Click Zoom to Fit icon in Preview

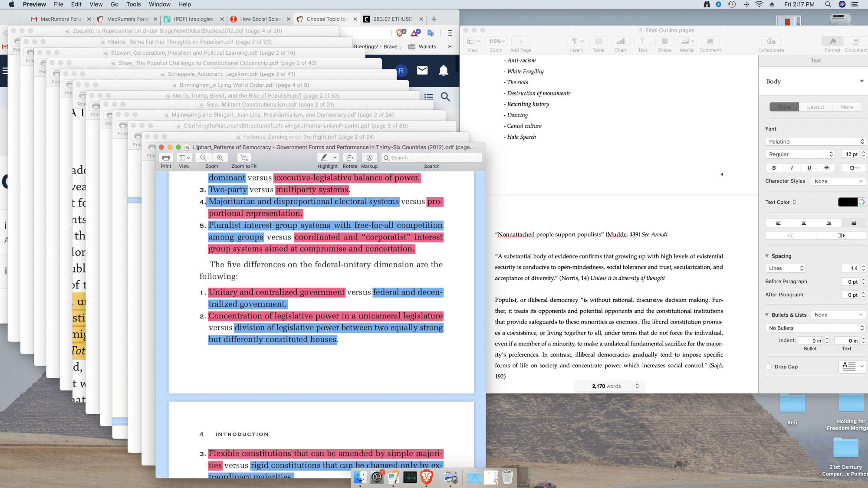point(244,158)
